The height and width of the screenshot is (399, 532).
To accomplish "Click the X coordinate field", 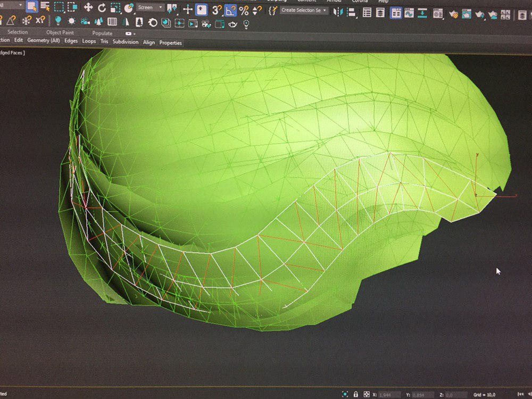I will (x=389, y=395).
